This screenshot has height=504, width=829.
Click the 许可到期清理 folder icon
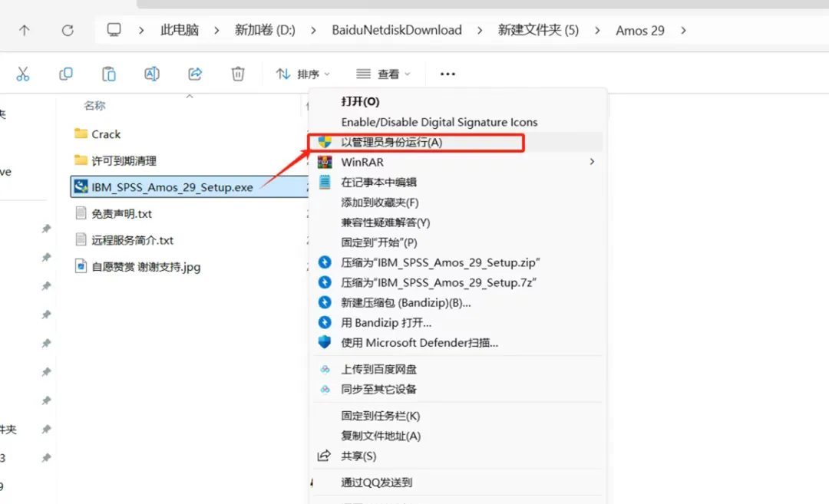(x=81, y=160)
